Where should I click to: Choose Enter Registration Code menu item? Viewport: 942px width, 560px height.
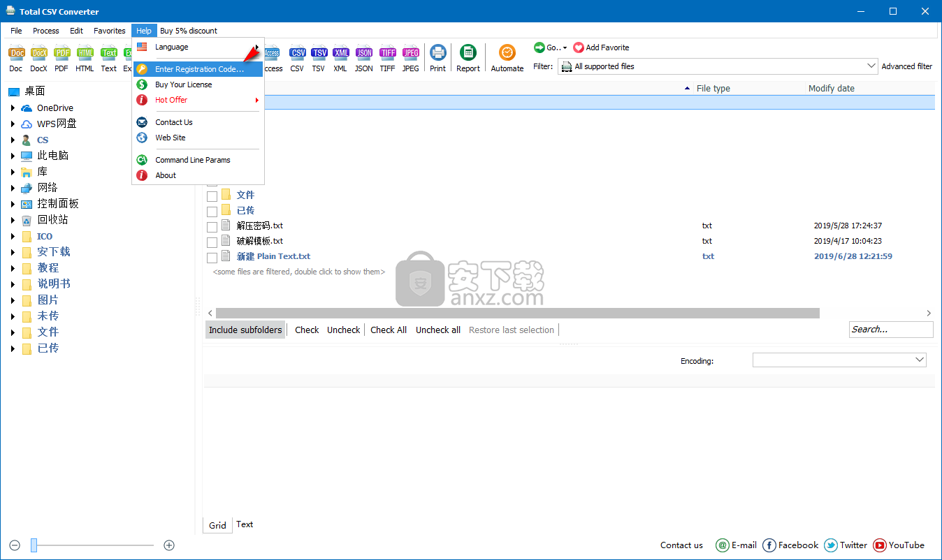[198, 69]
